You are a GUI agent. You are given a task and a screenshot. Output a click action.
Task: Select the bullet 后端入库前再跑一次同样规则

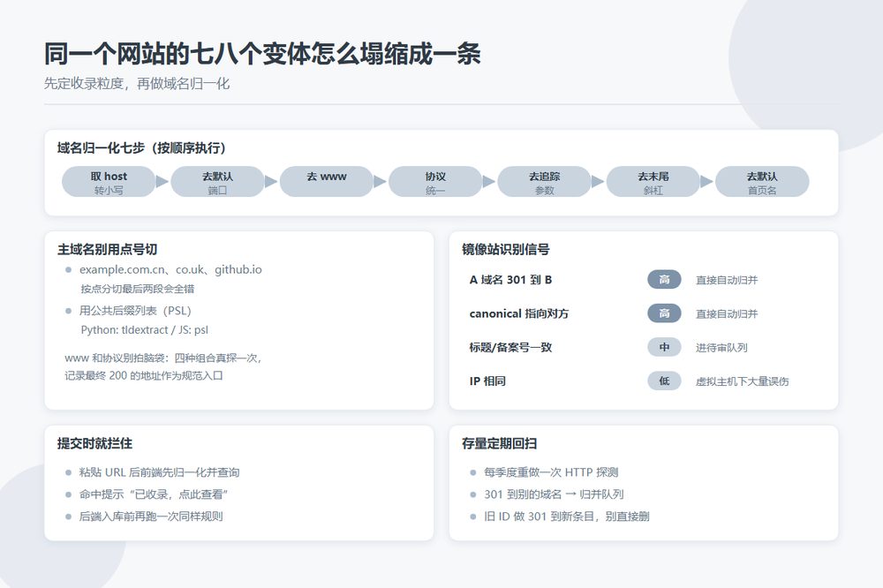[151, 516]
